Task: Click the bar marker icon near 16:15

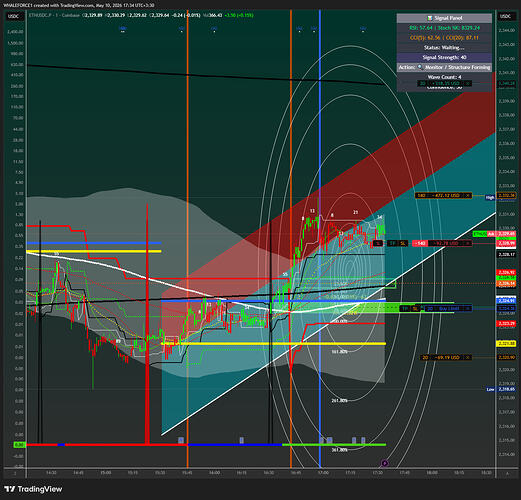Action: click(242, 440)
